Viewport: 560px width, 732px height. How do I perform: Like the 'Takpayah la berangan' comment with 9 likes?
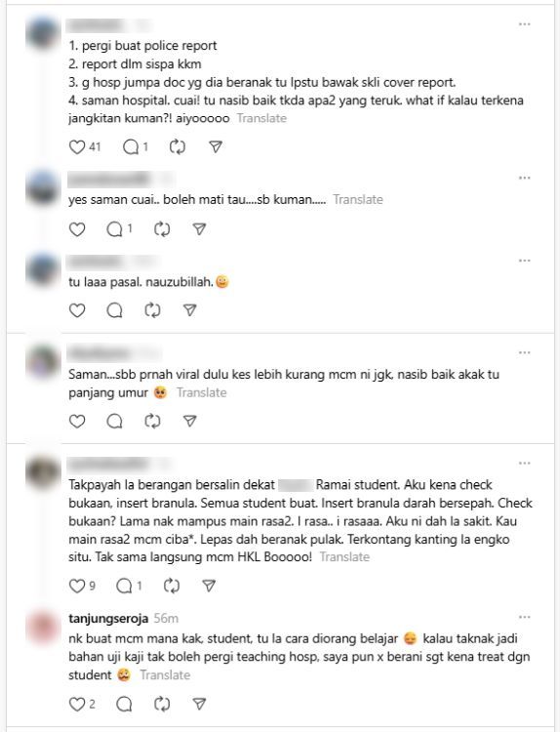[77, 586]
